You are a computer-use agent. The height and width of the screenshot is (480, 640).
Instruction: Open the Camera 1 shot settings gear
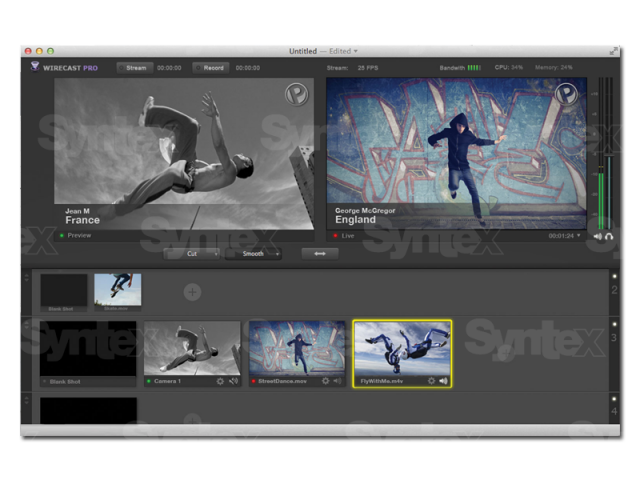220,381
